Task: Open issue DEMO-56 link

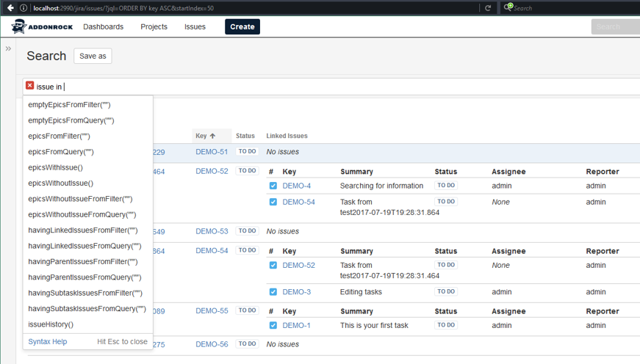Action: (x=212, y=344)
